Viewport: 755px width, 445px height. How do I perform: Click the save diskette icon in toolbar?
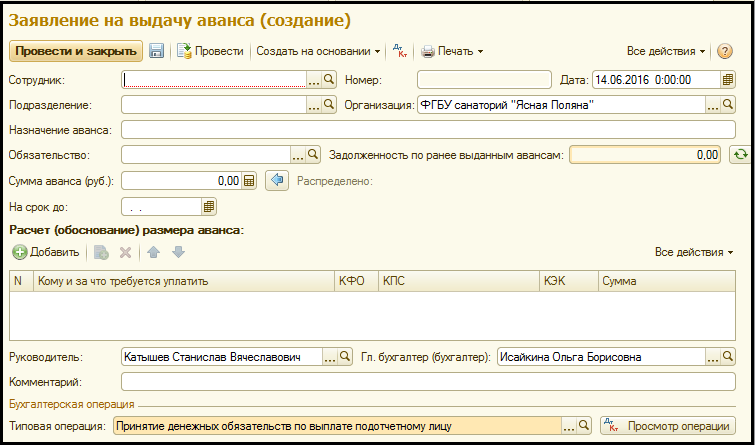[x=157, y=51]
